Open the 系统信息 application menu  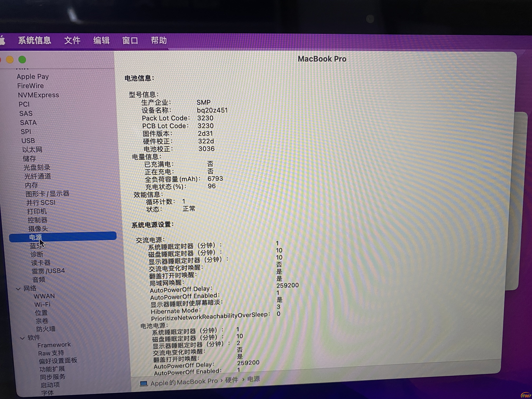(34, 40)
